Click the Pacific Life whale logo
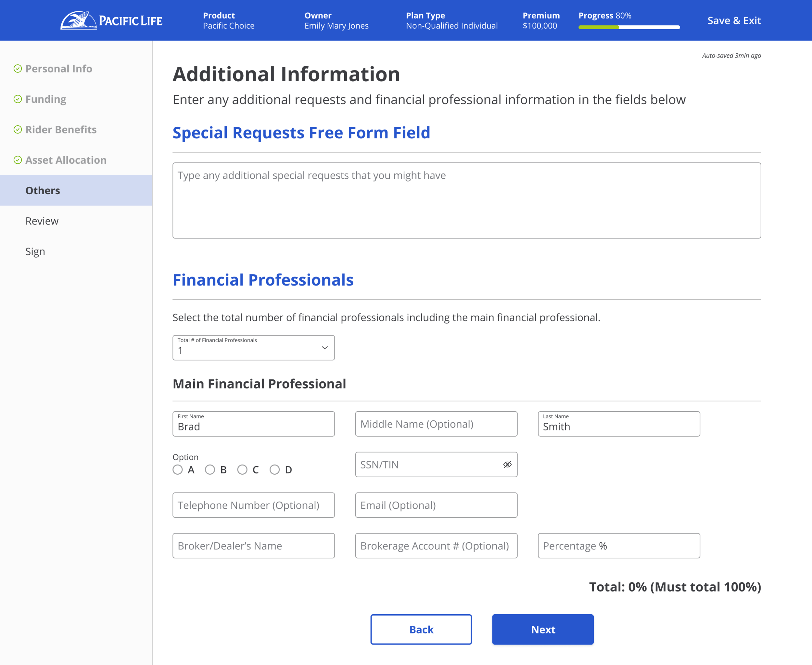This screenshot has width=812, height=665. [x=79, y=20]
